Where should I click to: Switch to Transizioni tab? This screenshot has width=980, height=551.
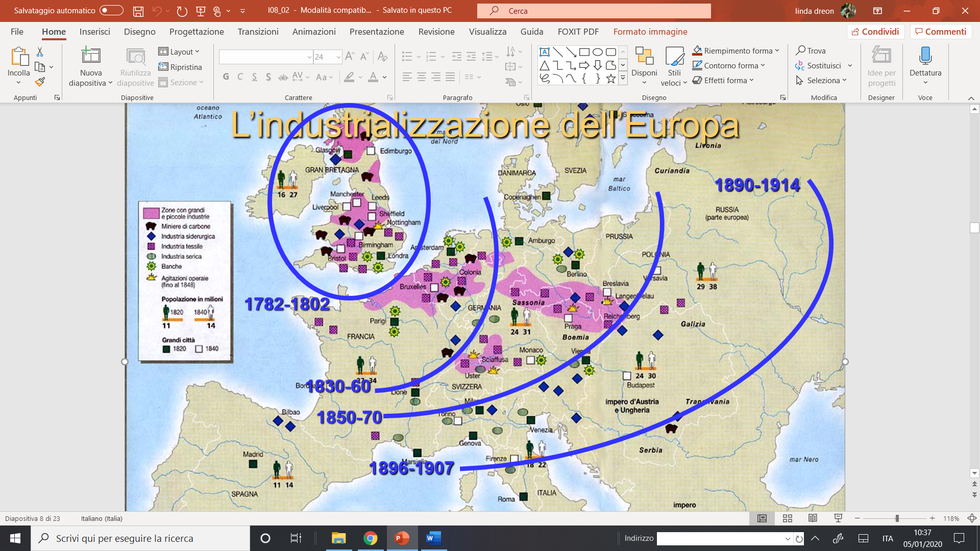tap(258, 32)
